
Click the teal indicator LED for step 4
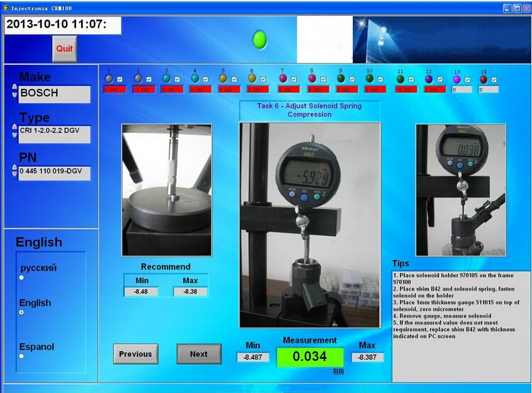pyautogui.click(x=195, y=79)
